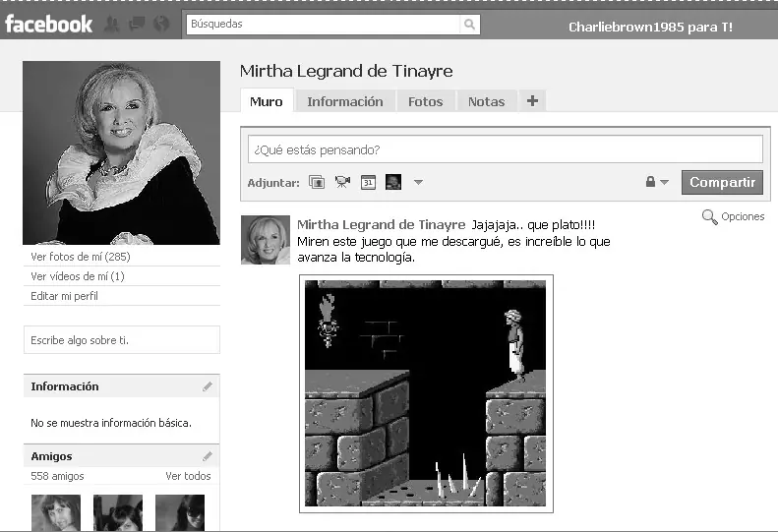
Task: Attach a video using the camera icon
Action: pyautogui.click(x=342, y=182)
